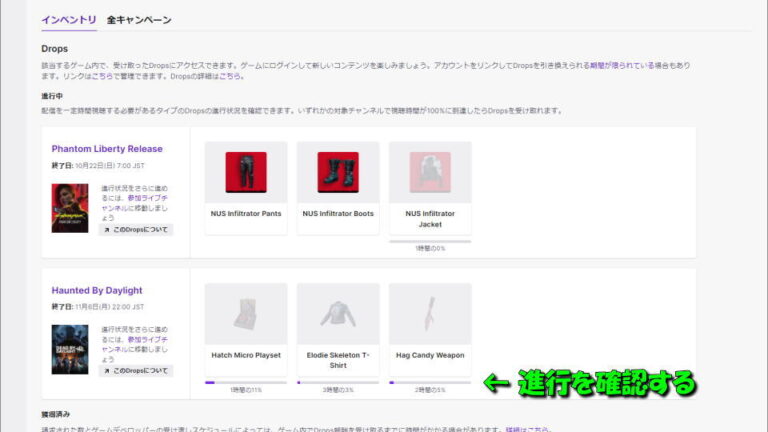Select the NUS Infiltrator Jacket reward image

[430, 172]
